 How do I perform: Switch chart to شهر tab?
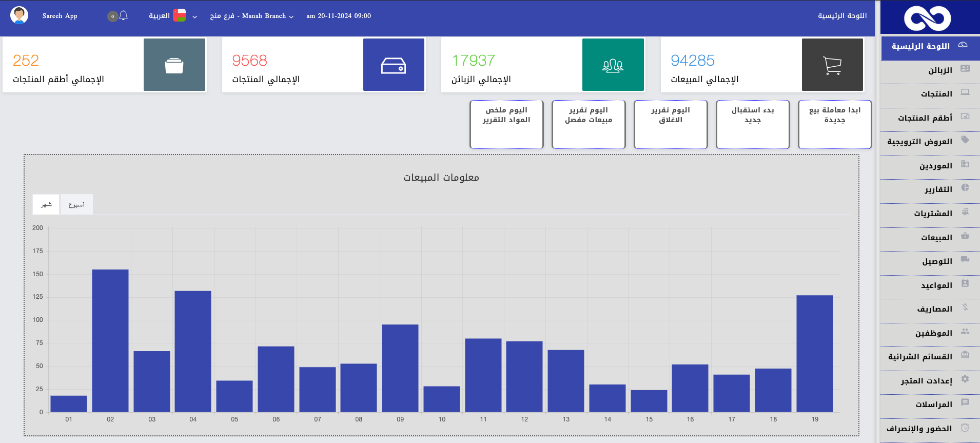tap(46, 204)
